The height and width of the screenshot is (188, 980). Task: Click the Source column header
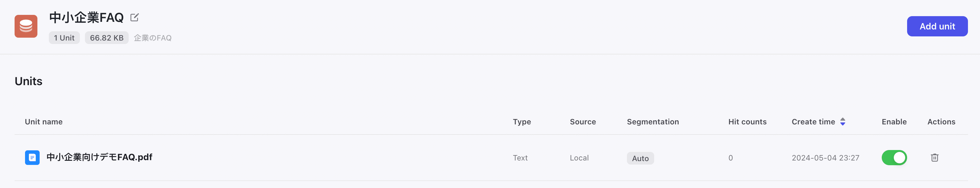[x=583, y=122]
